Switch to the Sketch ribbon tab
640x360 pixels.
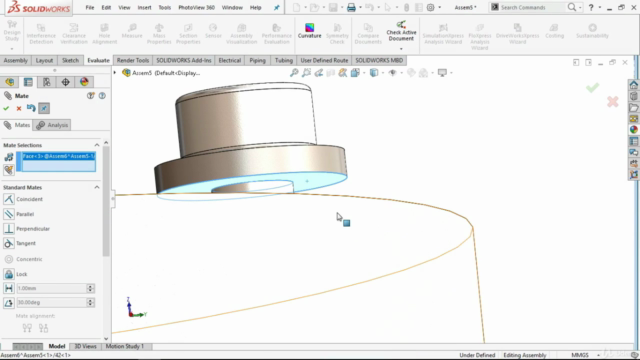tap(70, 60)
